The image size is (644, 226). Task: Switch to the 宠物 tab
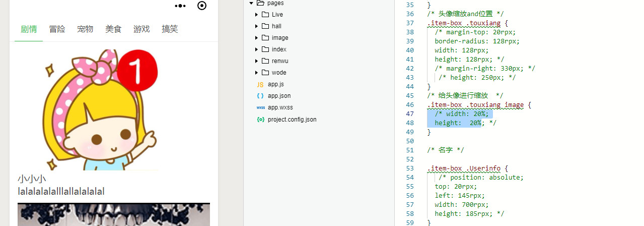pyautogui.click(x=85, y=29)
